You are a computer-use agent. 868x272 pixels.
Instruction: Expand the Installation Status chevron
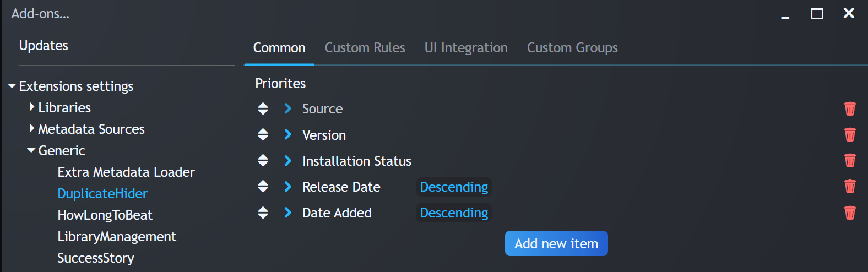pyautogui.click(x=287, y=160)
